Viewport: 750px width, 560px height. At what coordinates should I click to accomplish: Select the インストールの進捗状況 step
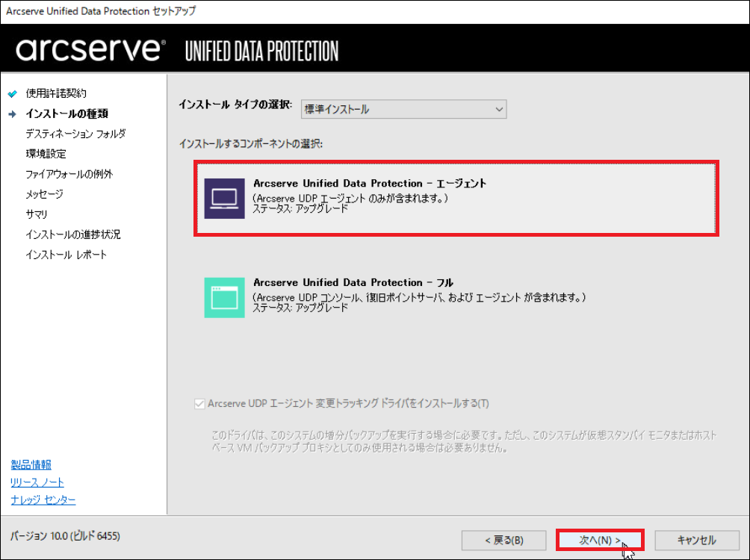(73, 234)
